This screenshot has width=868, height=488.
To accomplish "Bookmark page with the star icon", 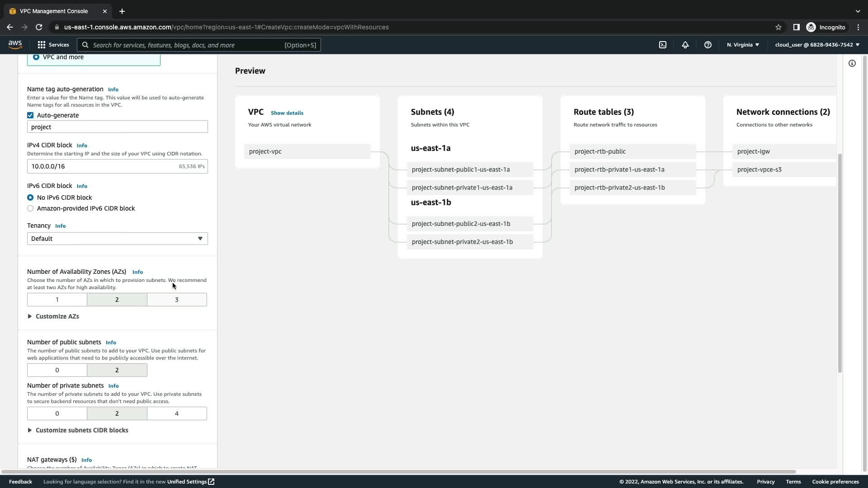I will point(778,27).
